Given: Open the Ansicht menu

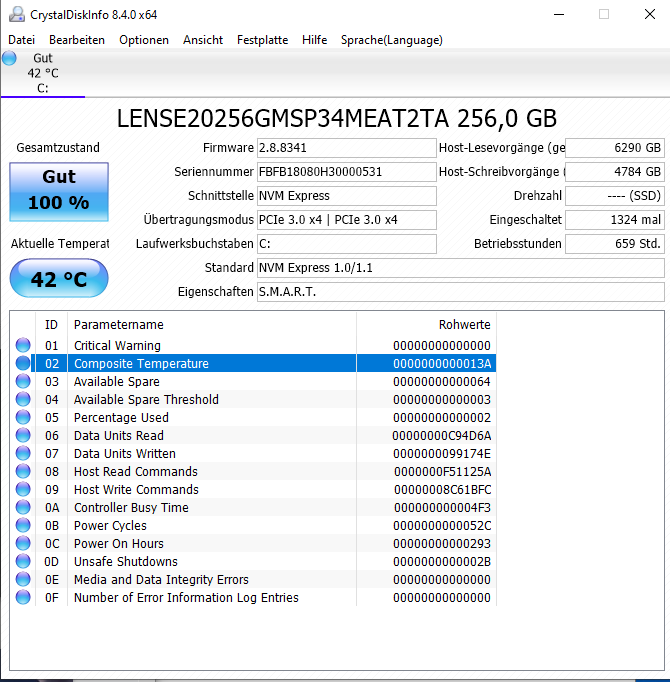Looking at the screenshot, I should tap(203, 40).
